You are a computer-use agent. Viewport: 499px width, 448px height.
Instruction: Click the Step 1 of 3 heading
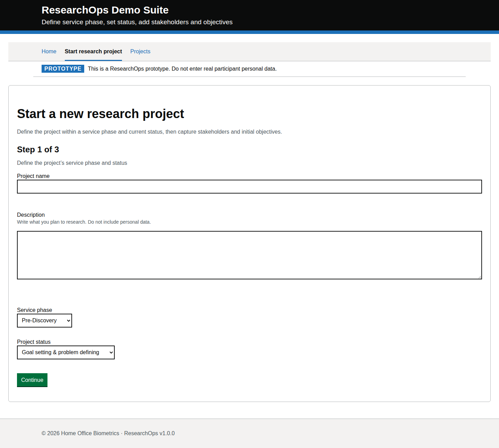click(x=38, y=150)
